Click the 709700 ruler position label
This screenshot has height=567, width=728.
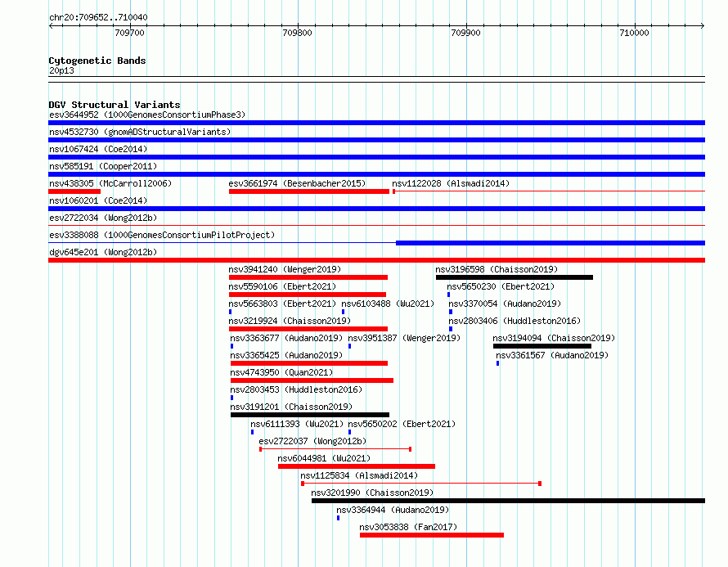point(129,33)
